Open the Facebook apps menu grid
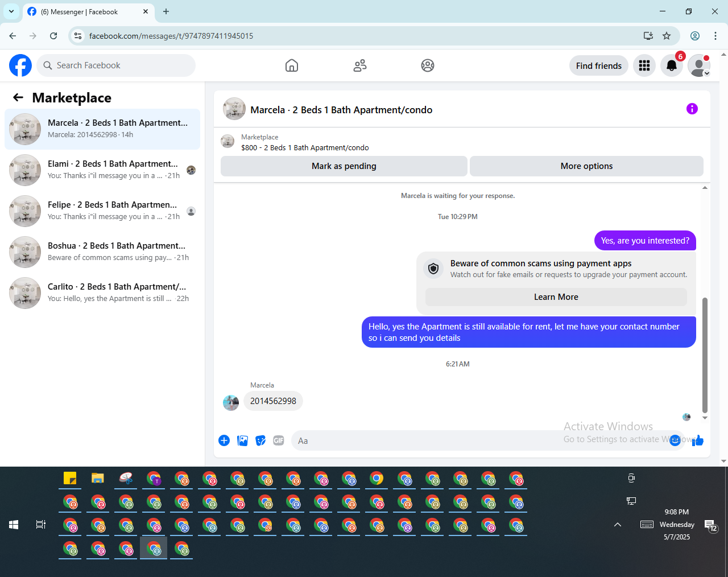 pos(644,65)
